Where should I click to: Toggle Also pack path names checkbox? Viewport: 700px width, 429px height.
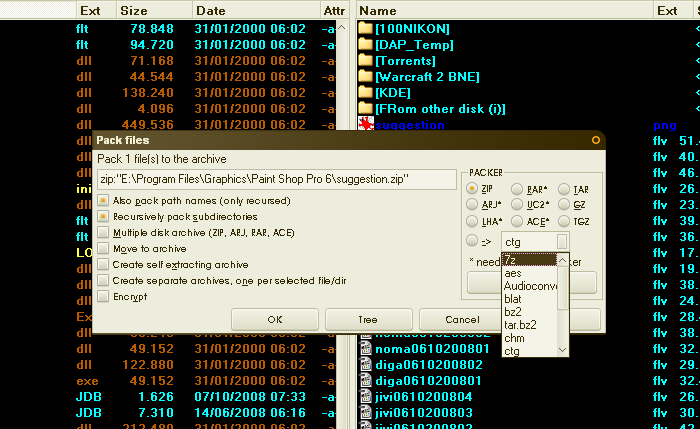click(x=103, y=200)
